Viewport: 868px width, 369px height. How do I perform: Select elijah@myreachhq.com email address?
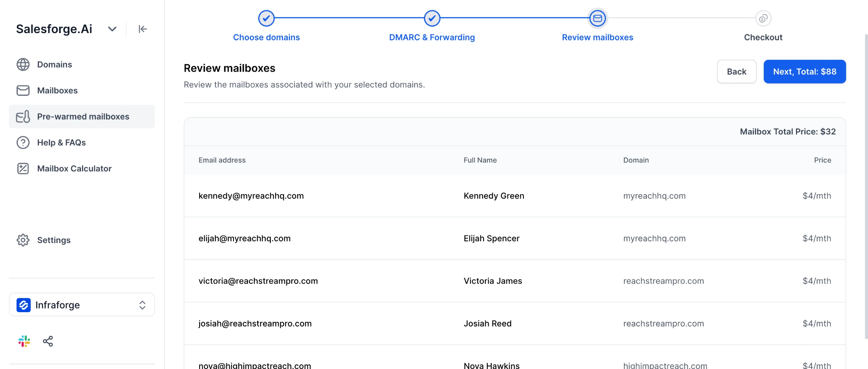[245, 238]
